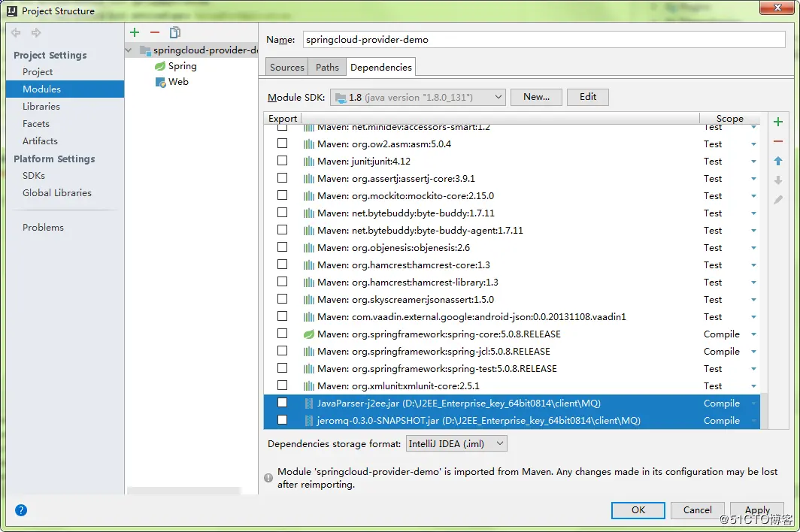Image resolution: width=800 pixels, height=532 pixels.
Task: Click the Apply button
Action: click(x=757, y=510)
